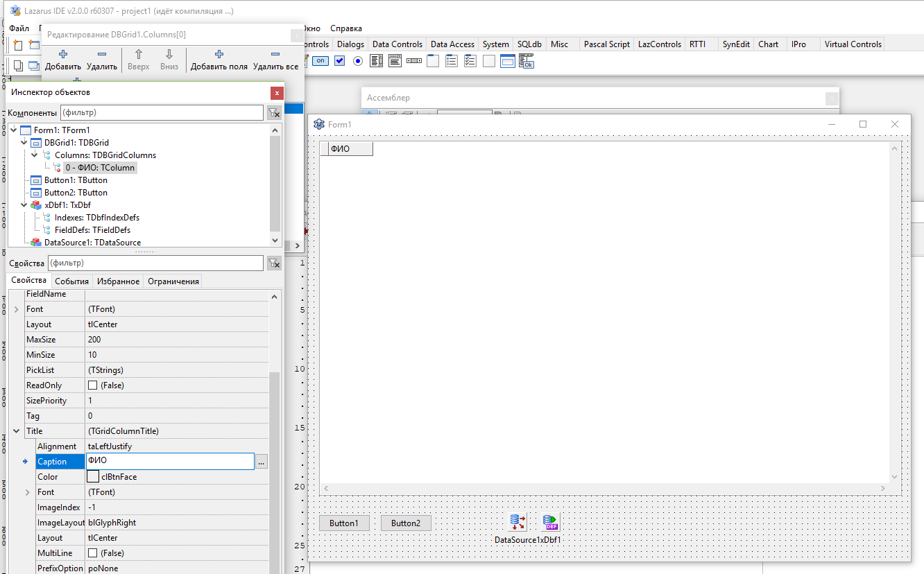The image size is (924, 574).
Task: Open the Справка menu
Action: click(x=346, y=28)
